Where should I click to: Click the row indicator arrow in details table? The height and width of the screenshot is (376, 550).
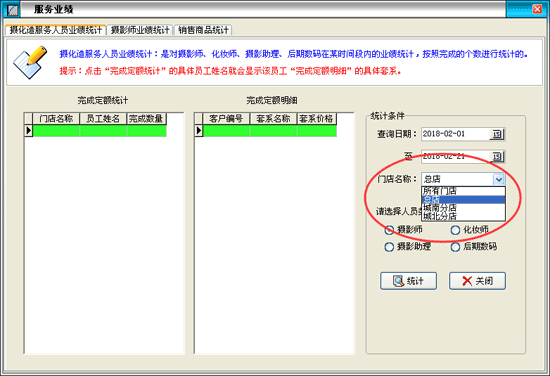199,130
